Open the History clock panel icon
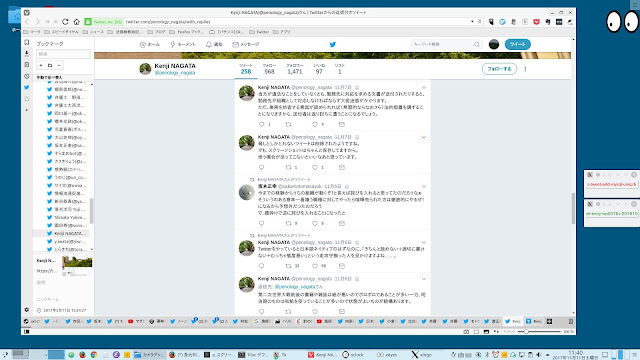The width and height of the screenshot is (640, 360). pos(27,76)
